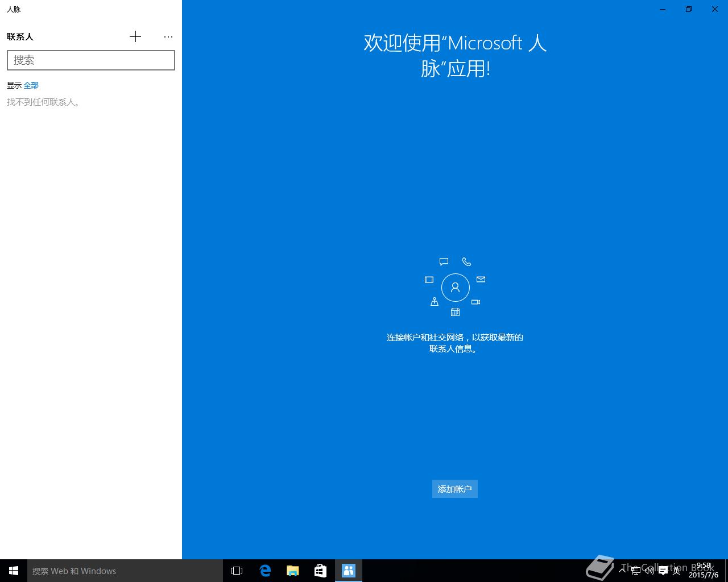Open File Explorer from the taskbar
This screenshot has height=582, width=728.
[293, 571]
